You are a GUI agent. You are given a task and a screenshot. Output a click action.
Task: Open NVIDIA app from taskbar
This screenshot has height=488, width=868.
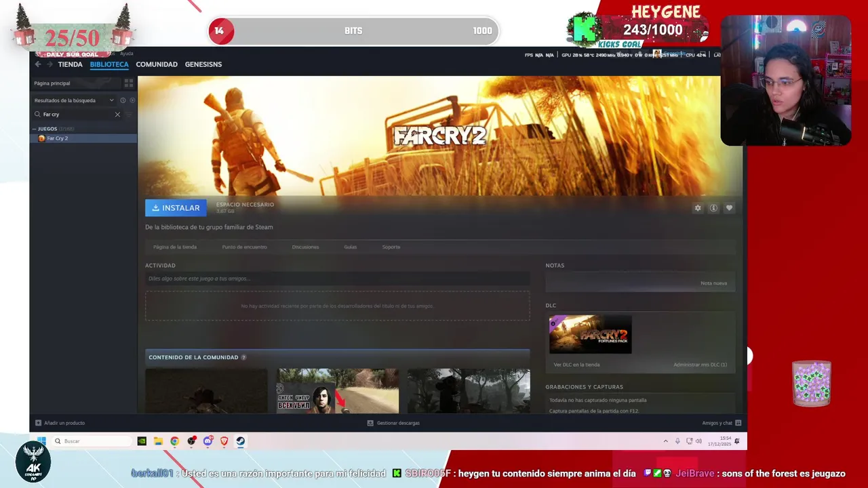coord(142,441)
